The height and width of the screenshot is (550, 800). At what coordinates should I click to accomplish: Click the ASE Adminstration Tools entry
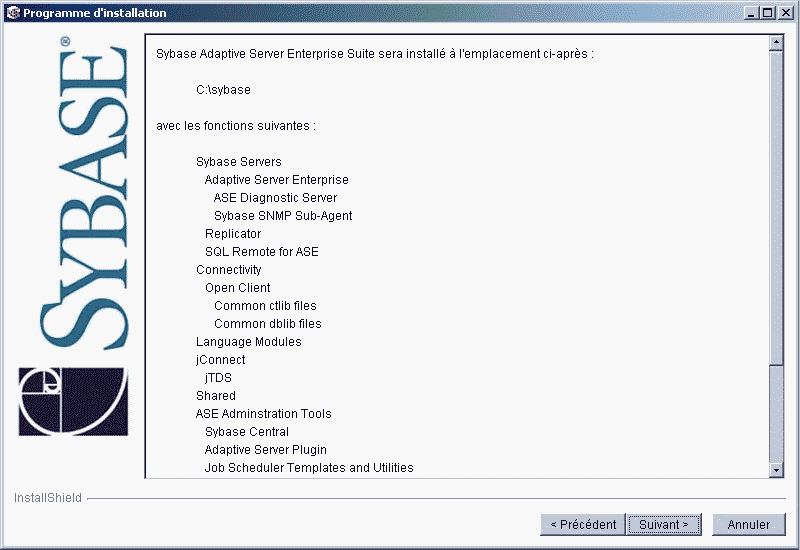(x=263, y=414)
